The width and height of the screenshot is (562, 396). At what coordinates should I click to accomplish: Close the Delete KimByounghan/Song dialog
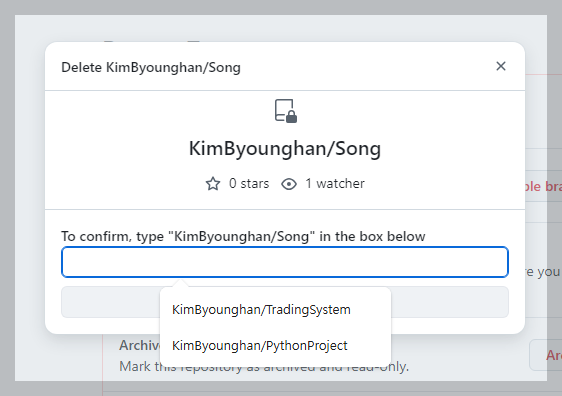(x=501, y=66)
